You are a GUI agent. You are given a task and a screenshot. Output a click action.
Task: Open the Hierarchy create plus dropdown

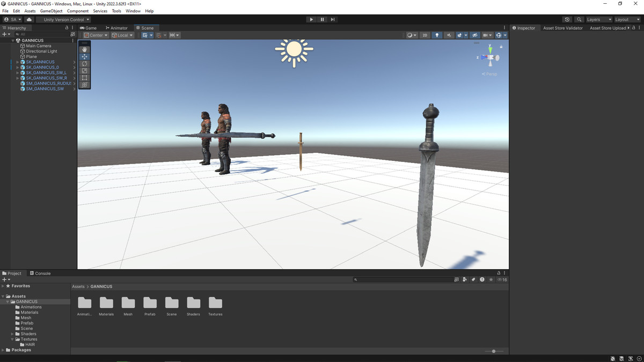[6, 34]
